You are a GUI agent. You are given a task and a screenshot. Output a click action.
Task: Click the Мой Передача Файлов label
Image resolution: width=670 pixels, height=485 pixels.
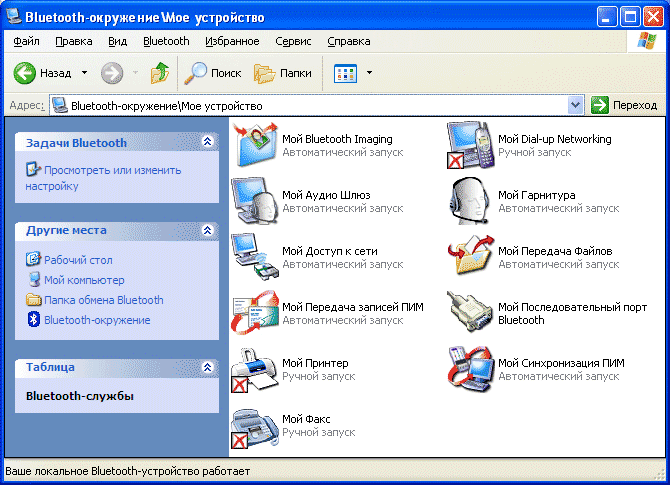pyautogui.click(x=555, y=251)
